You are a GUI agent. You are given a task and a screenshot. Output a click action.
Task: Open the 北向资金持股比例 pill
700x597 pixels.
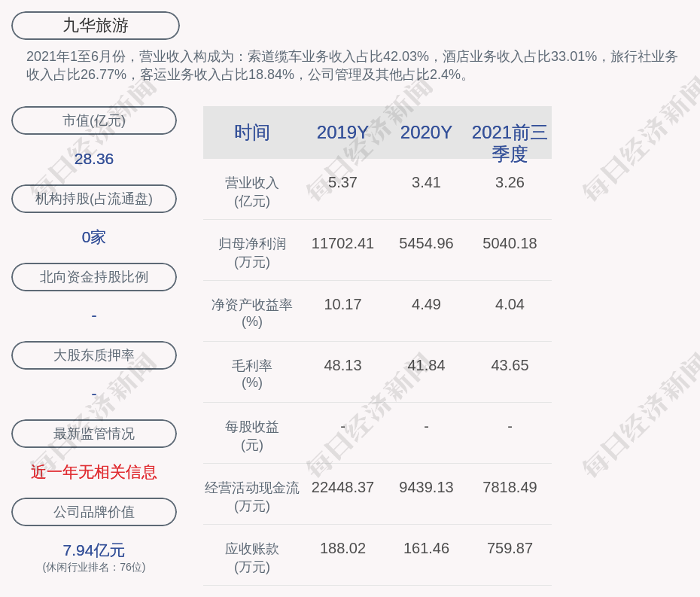(x=94, y=277)
